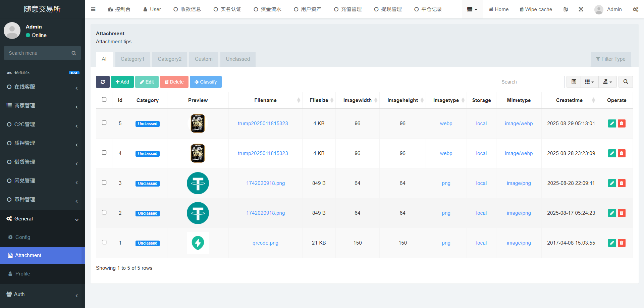Click the edit pencil icon for row 5
Image resolution: width=644 pixels, height=308 pixels.
pyautogui.click(x=612, y=123)
